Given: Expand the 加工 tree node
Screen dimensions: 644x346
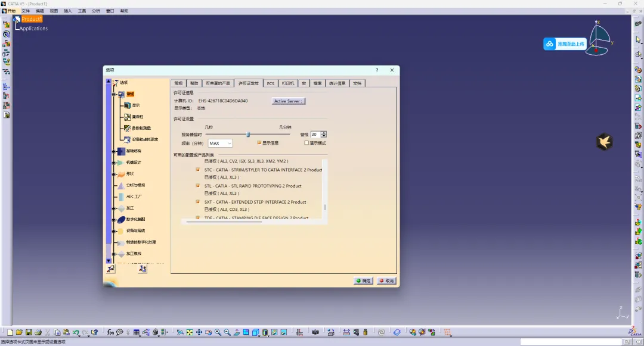Looking at the screenshot, I should click(114, 208).
